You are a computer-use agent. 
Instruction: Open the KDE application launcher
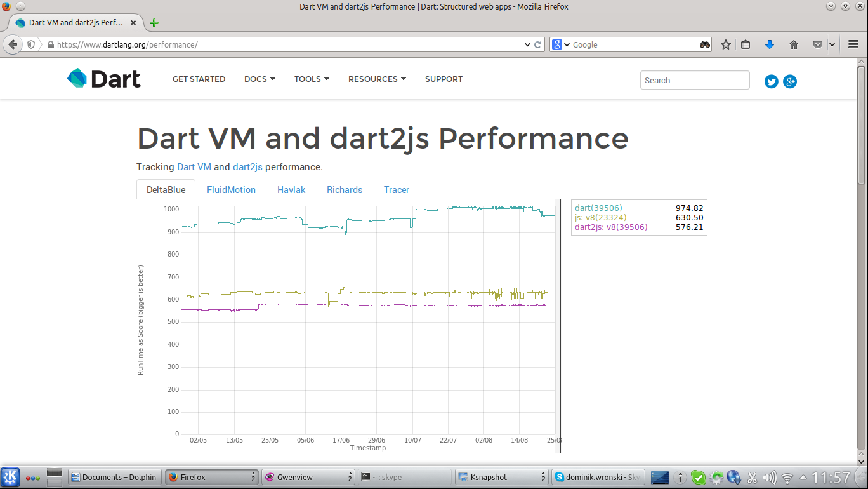tap(10, 477)
